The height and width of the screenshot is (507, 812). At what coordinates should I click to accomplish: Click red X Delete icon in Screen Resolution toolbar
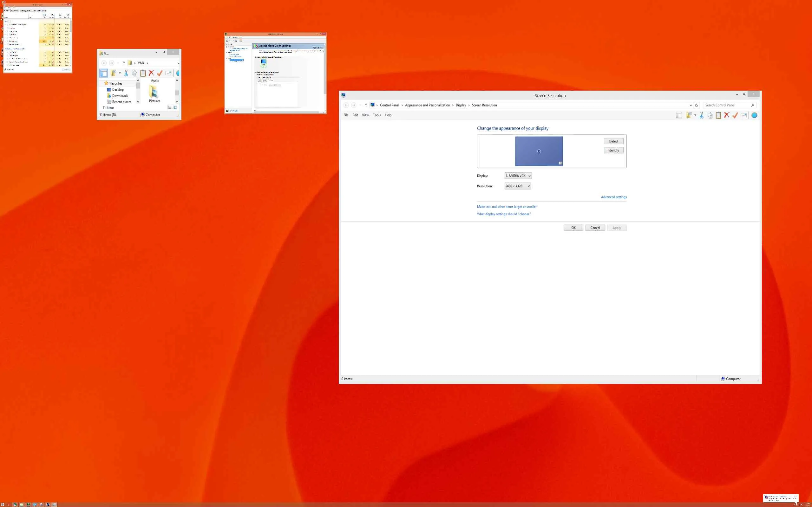(727, 115)
